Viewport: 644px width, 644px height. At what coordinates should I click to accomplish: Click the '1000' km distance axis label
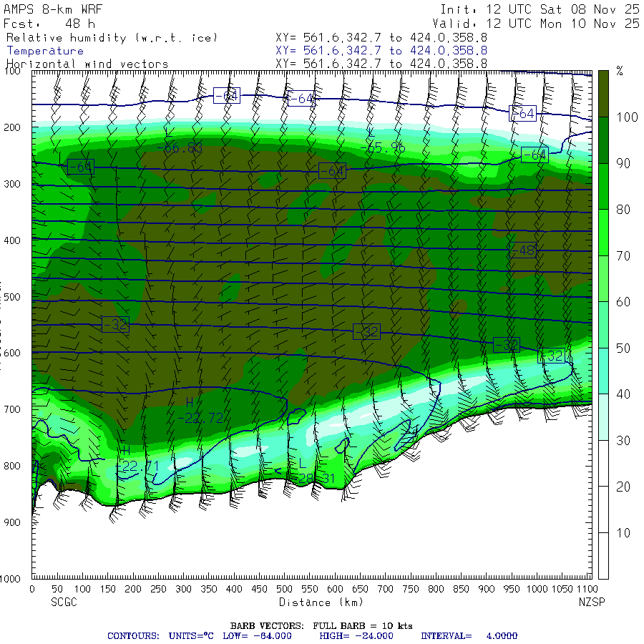tap(537, 590)
